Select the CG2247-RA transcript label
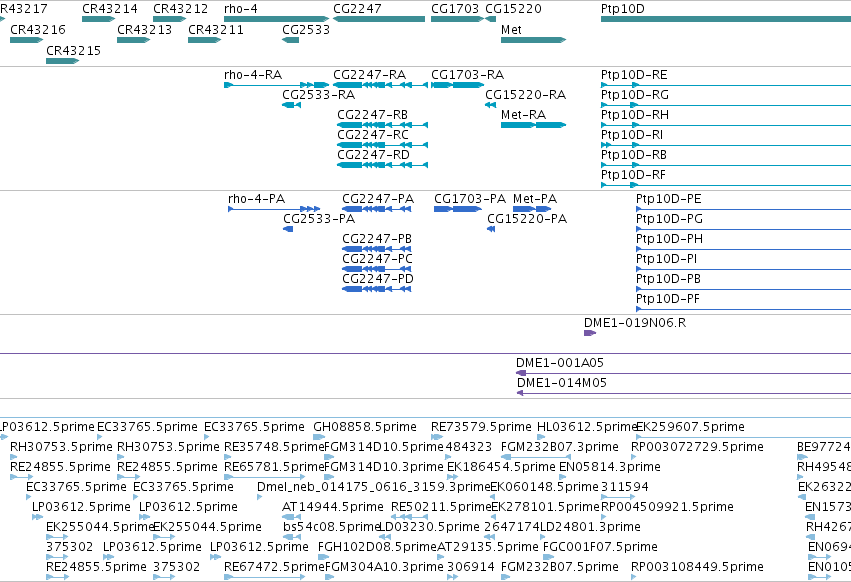851x582 pixels. coord(370,75)
